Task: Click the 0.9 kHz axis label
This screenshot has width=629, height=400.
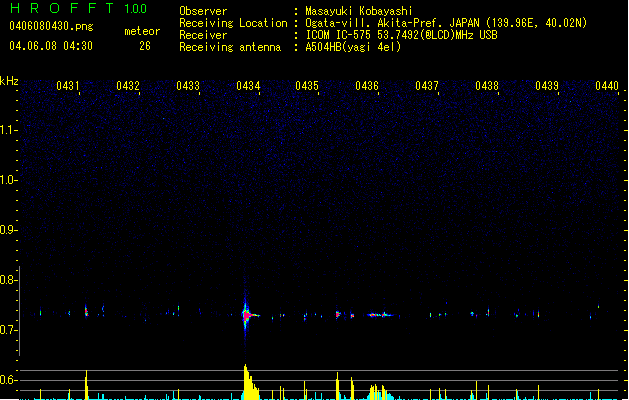Action: tap(8, 230)
